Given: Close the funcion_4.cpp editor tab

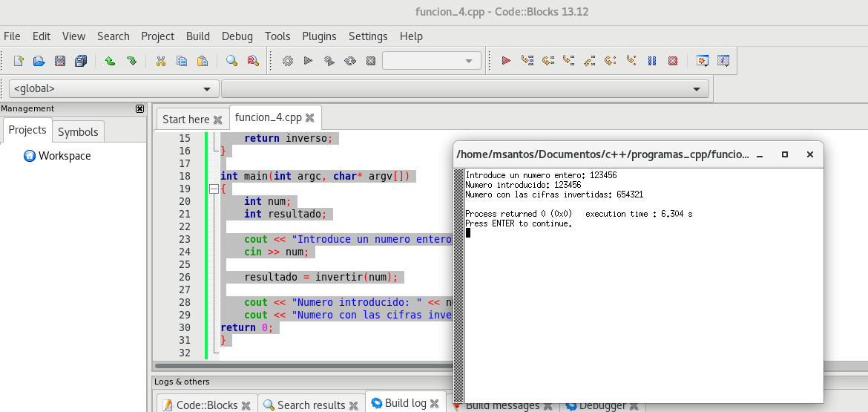Looking at the screenshot, I should (309, 117).
